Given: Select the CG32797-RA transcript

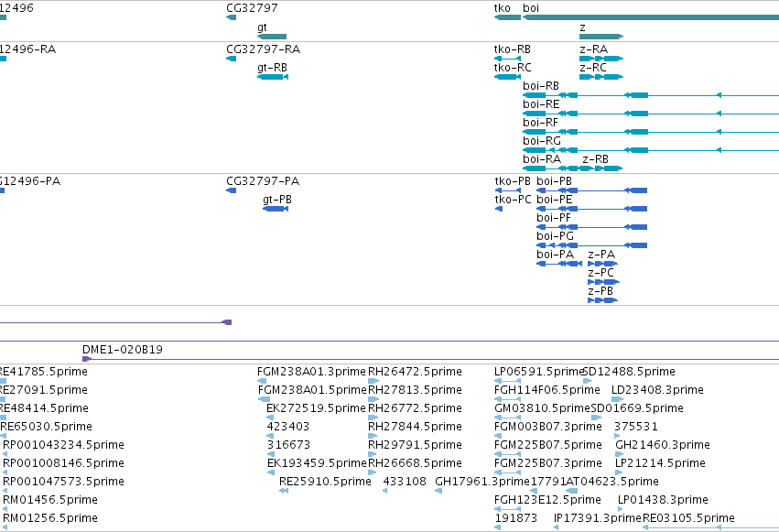Looking at the screenshot, I should tap(231, 59).
